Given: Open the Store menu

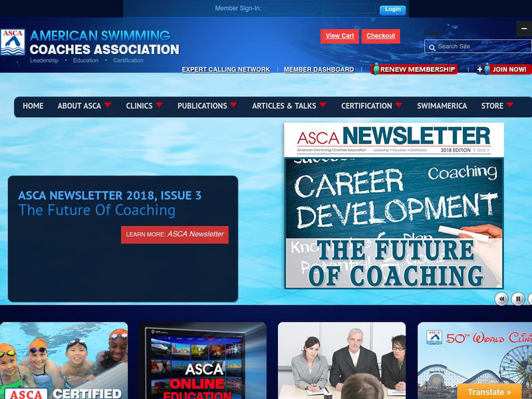Looking at the screenshot, I should (492, 106).
